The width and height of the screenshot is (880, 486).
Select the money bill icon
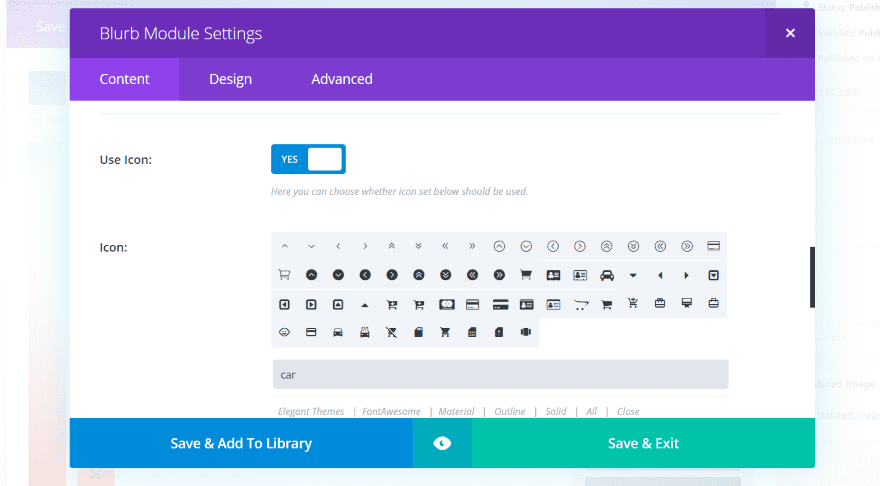[446, 303]
